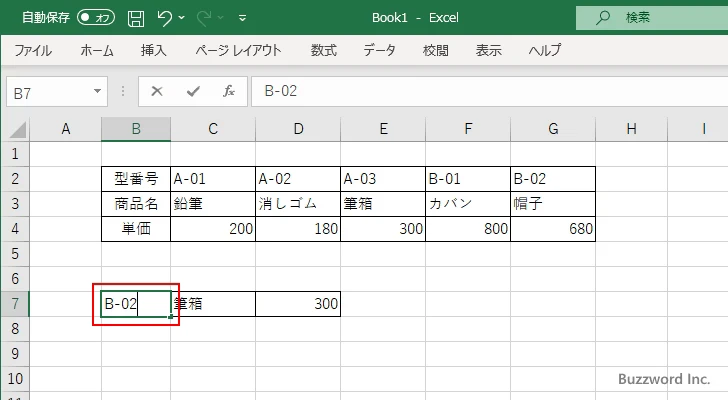The image size is (728, 400).
Task: Select cell E3 containing 筆箱
Action: (383, 204)
